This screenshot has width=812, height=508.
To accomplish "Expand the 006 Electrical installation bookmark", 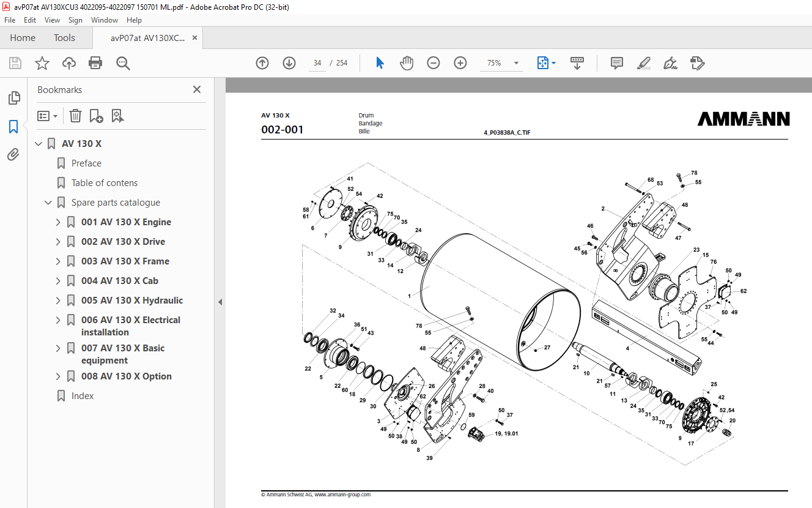I will [58, 320].
